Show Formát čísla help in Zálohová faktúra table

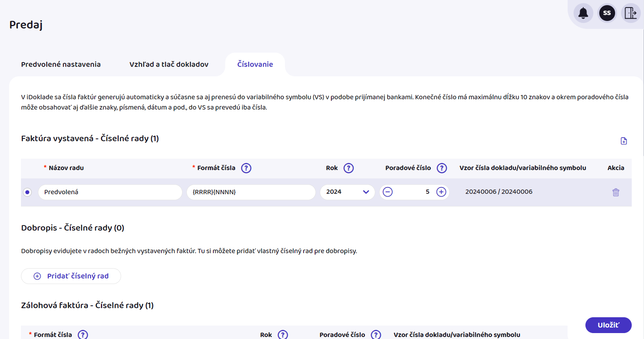tap(83, 335)
